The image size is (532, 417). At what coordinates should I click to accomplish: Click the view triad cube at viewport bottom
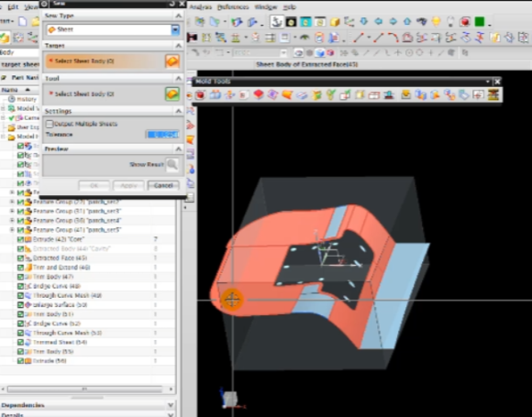pos(230,399)
